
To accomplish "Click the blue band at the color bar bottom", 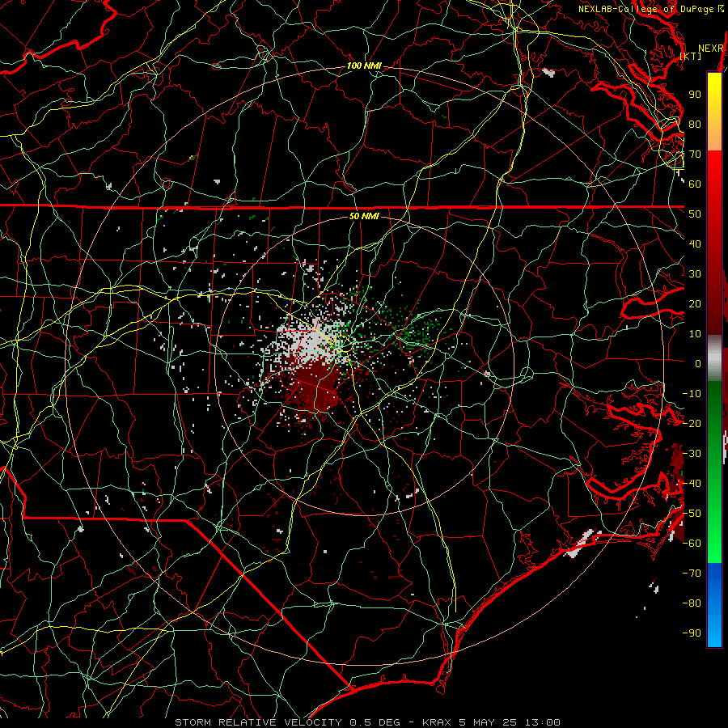I will 714,605.
